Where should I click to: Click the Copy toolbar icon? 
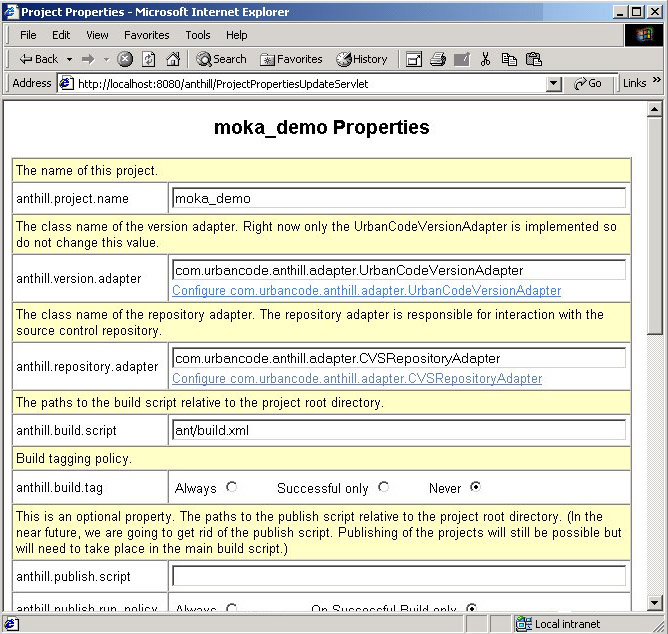tap(509, 59)
